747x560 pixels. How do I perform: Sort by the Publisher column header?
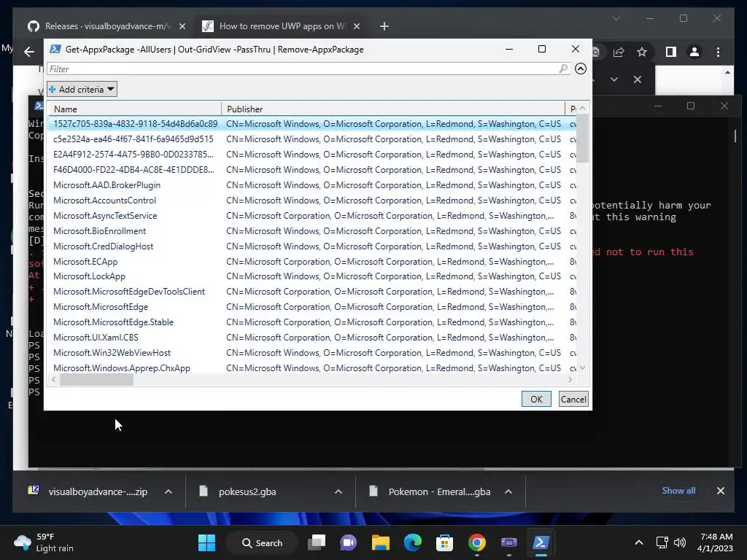click(393, 109)
